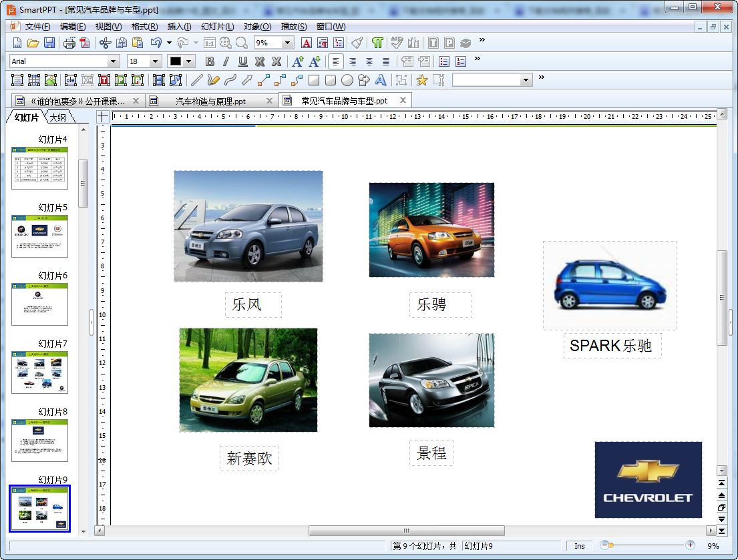
Task: Insert a table frame from toolbar
Action: pyautogui.click(x=34, y=80)
